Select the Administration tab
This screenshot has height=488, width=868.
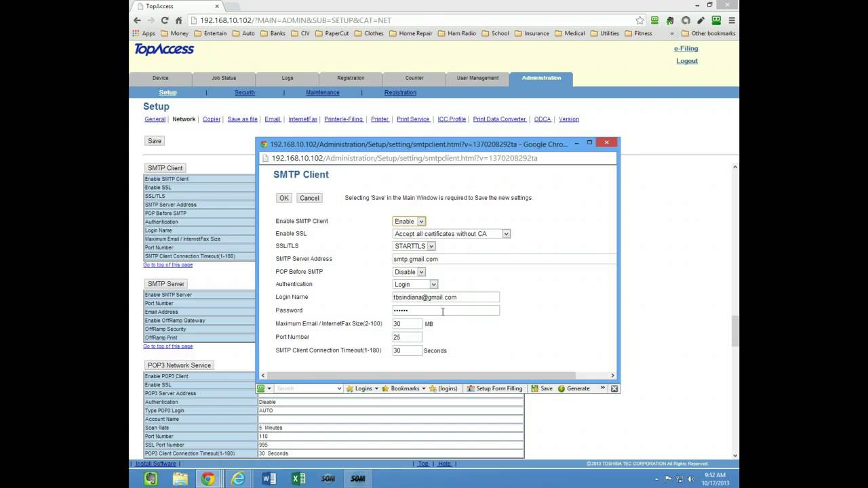[x=541, y=78]
